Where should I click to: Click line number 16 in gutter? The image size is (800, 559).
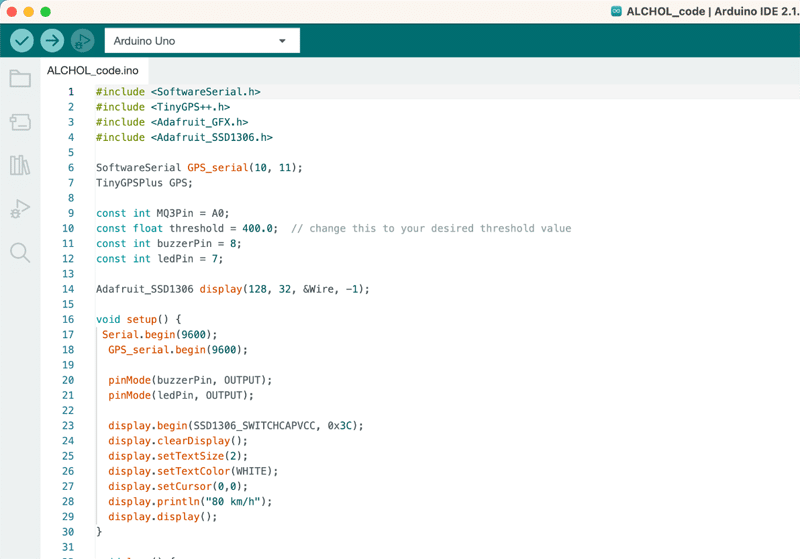(68, 320)
